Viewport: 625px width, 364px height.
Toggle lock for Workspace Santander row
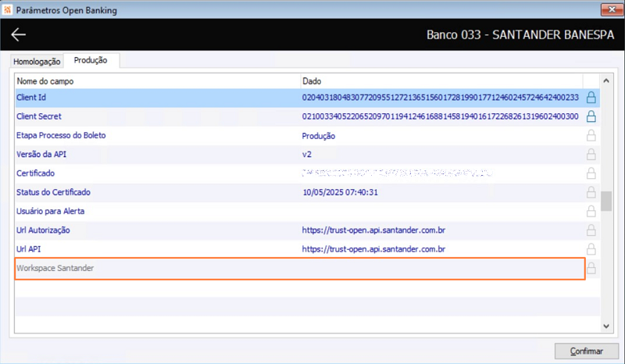tap(591, 268)
